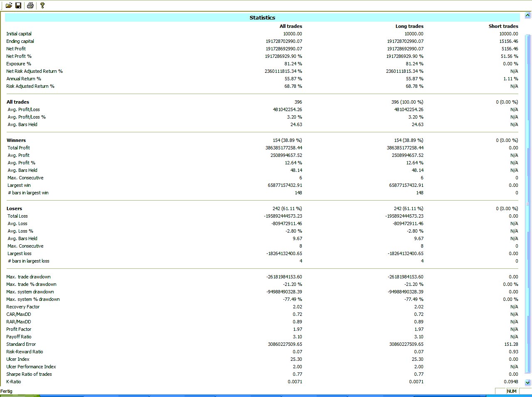Click the NUM indicator in the status bar
The width and height of the screenshot is (532, 397).
tap(512, 391)
